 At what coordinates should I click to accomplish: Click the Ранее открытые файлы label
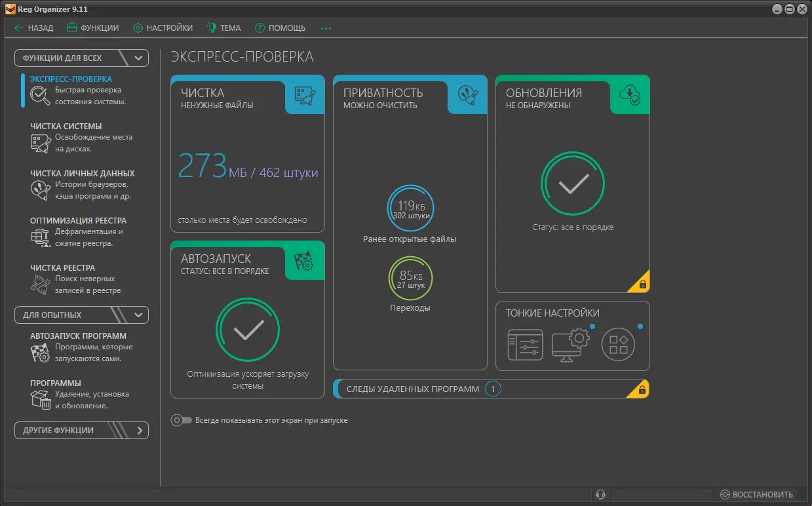click(x=410, y=239)
